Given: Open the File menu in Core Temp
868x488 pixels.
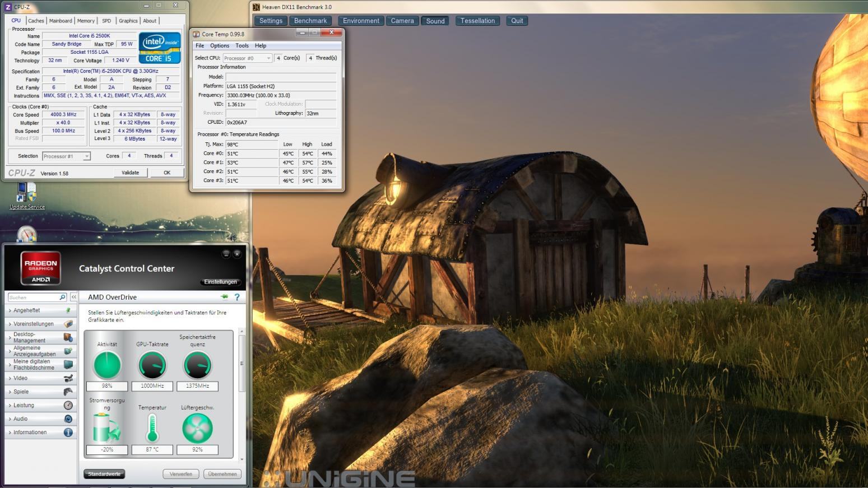Looking at the screenshot, I should pyautogui.click(x=199, y=46).
